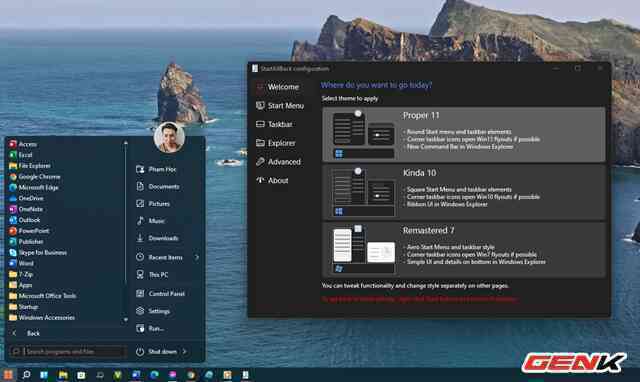Open Outlook from the Start menu
Screen dimensions: 640x382
tap(25, 220)
